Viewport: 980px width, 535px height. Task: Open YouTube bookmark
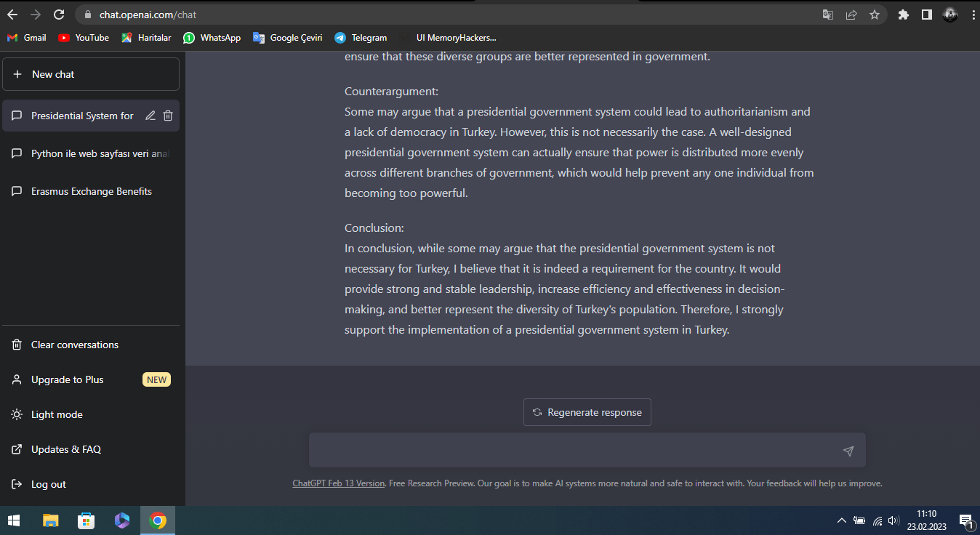(x=84, y=38)
